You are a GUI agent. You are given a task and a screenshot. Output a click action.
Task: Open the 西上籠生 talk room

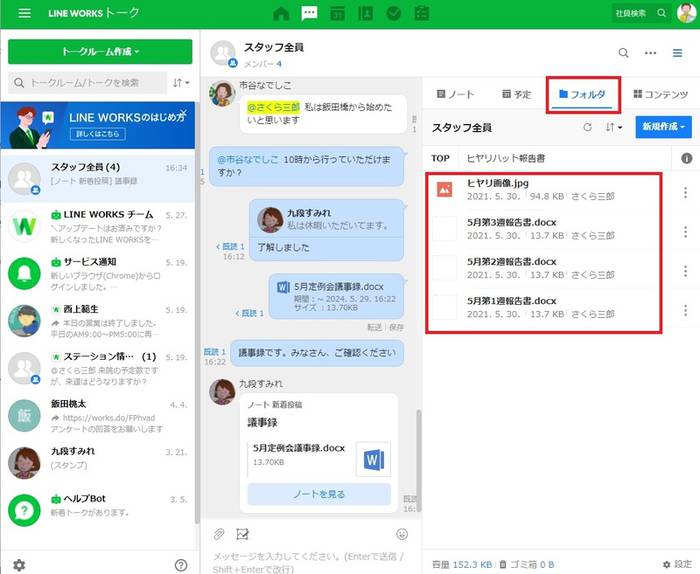pos(98,321)
